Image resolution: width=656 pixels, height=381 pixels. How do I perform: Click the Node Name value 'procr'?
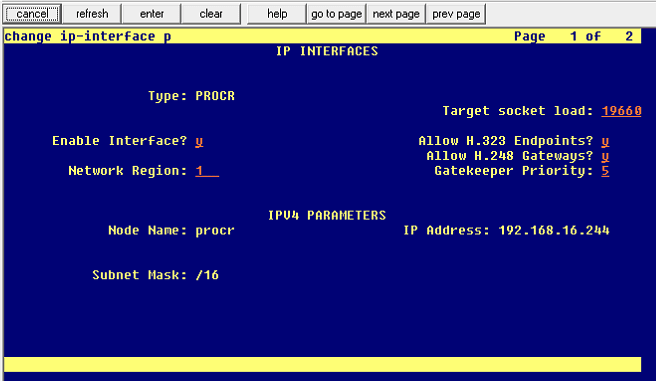click(x=215, y=231)
